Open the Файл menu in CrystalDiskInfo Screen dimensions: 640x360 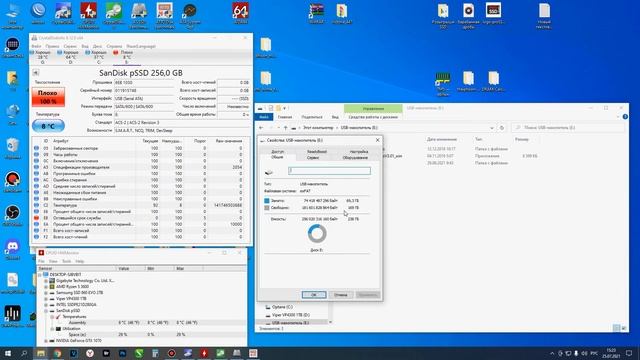coord(36,46)
